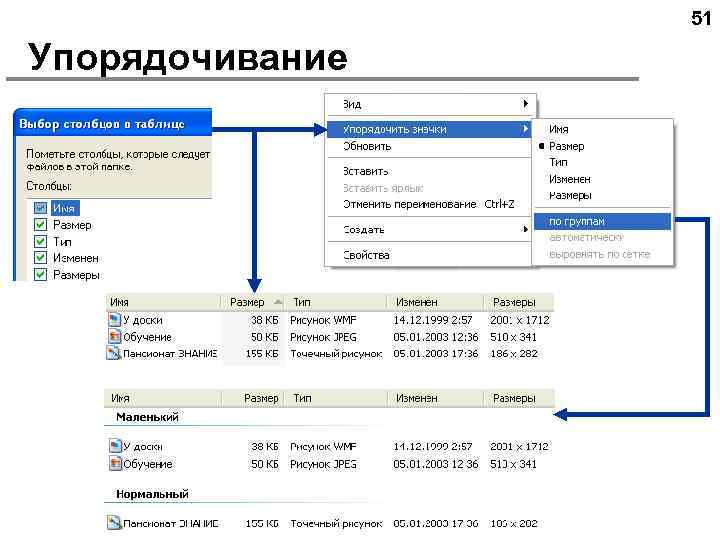This screenshot has width=720, height=540.
Task: Click the Тип column header in the grouped table
Action: pyautogui.click(x=336, y=398)
